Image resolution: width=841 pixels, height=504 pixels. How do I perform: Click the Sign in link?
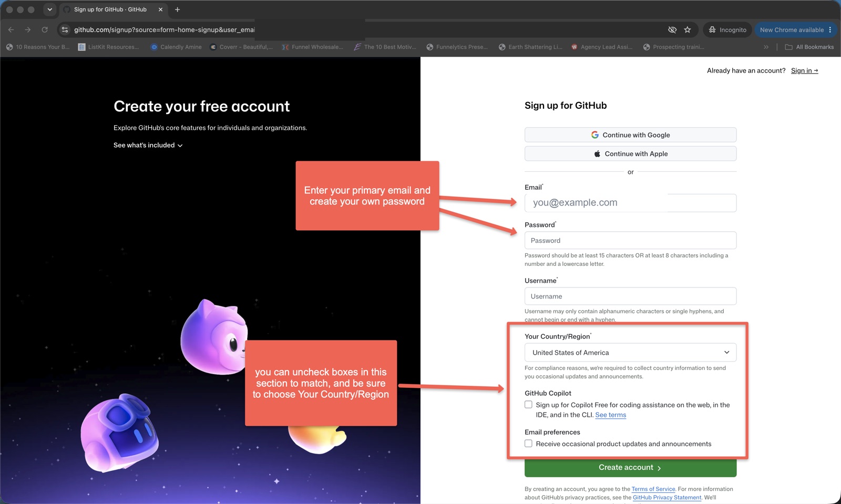pos(804,70)
